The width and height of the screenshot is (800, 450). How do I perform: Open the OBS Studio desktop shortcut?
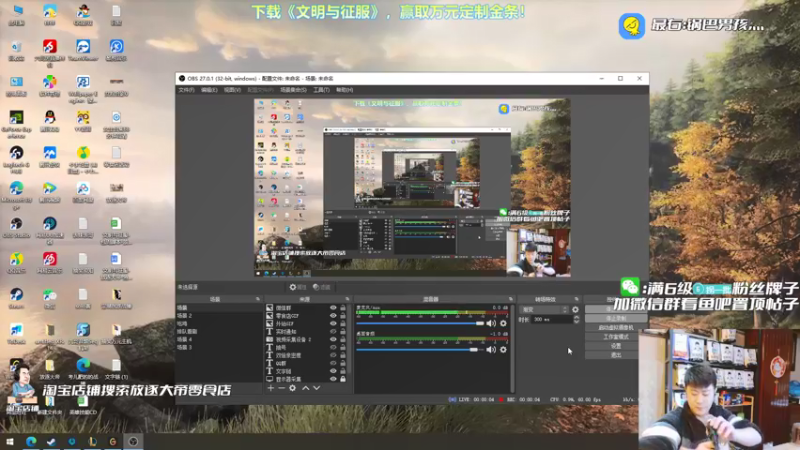coord(16,228)
